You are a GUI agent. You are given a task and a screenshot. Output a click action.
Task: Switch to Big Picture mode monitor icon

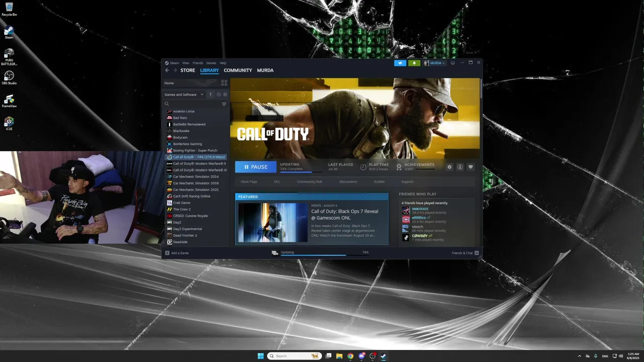[452, 63]
